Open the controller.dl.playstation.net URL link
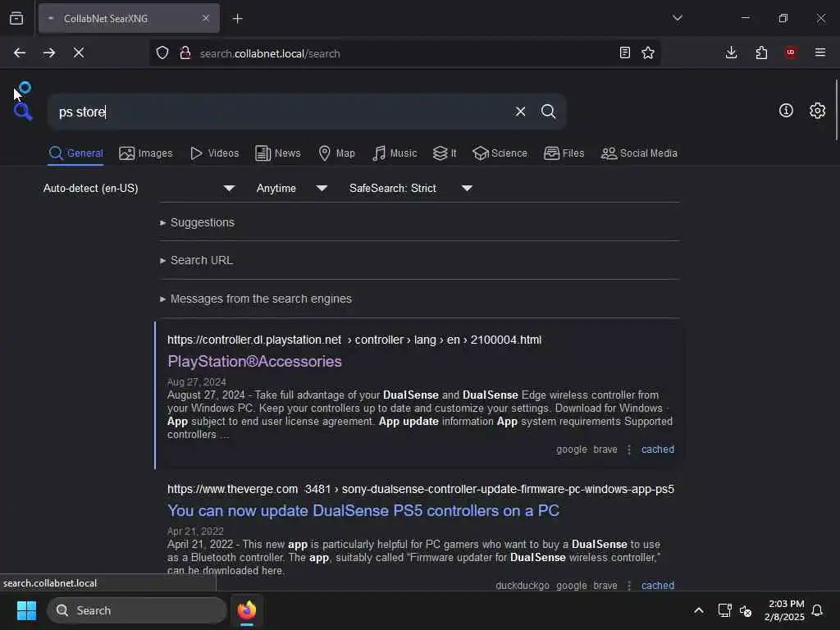The image size is (840, 630). (354, 340)
